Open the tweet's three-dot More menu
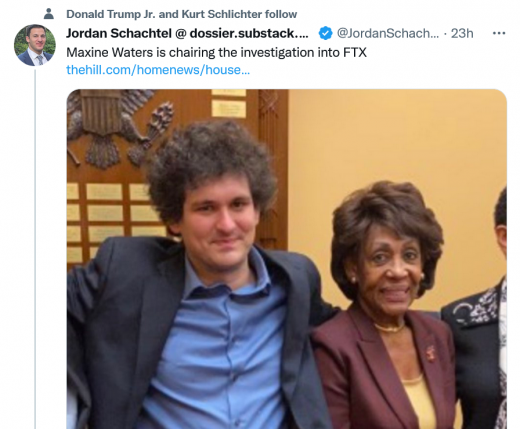The width and height of the screenshot is (520, 429). point(499,33)
